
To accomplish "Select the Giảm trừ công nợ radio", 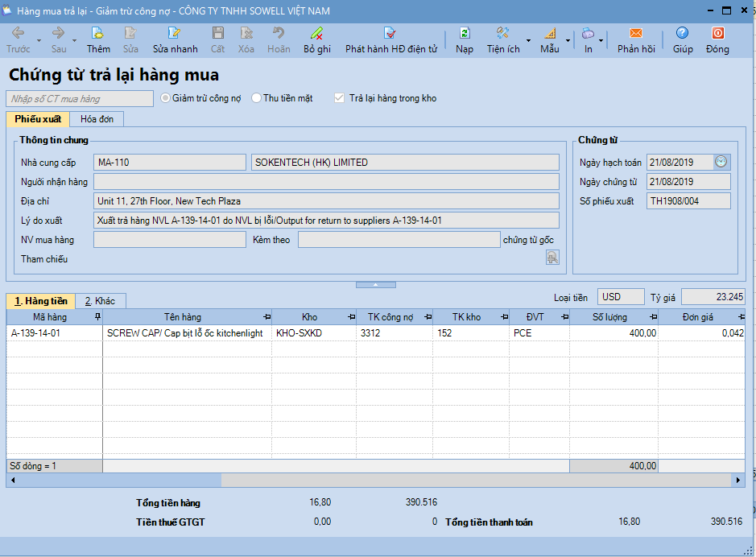I will click(166, 98).
